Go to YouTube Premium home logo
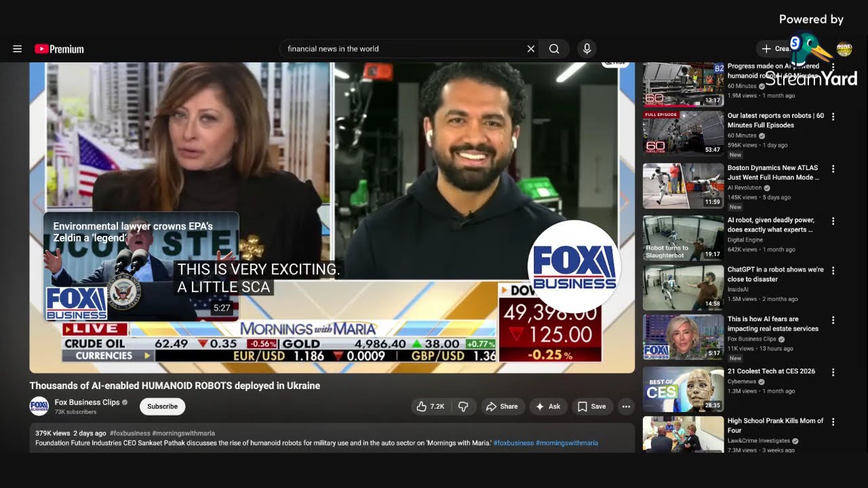The width and height of the screenshot is (868, 488). [x=59, y=49]
